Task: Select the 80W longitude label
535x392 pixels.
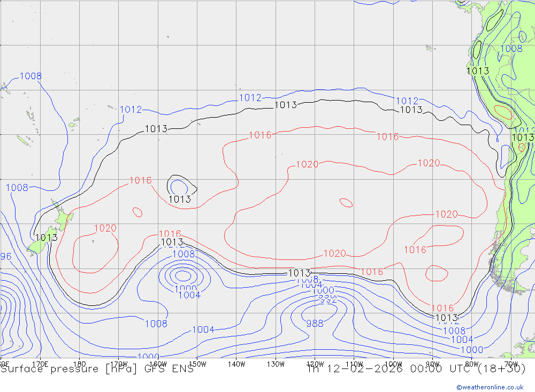Action: coord(472,364)
